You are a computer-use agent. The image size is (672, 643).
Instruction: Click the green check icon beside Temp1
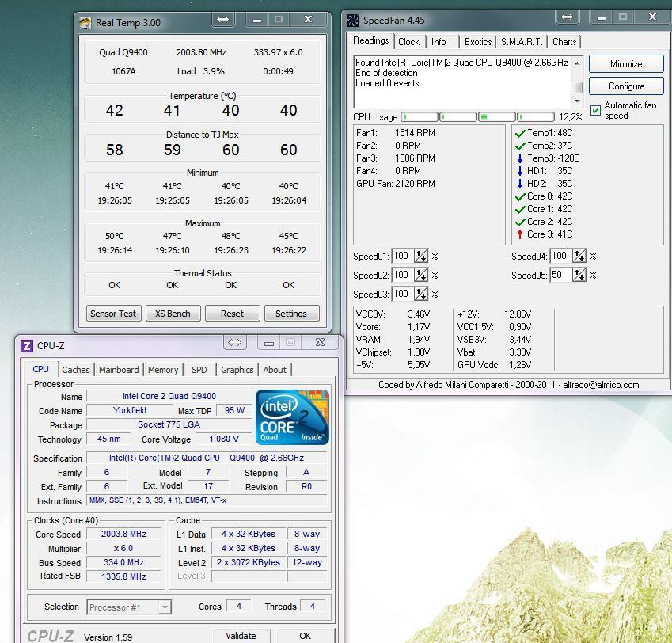point(520,133)
